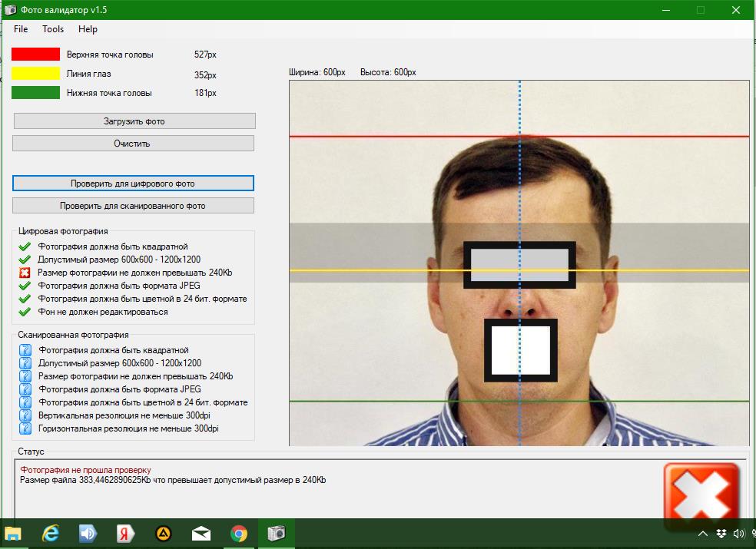Click the yellow eye line color swatch
Image resolution: width=756 pixels, height=549 pixels.
click(x=35, y=73)
